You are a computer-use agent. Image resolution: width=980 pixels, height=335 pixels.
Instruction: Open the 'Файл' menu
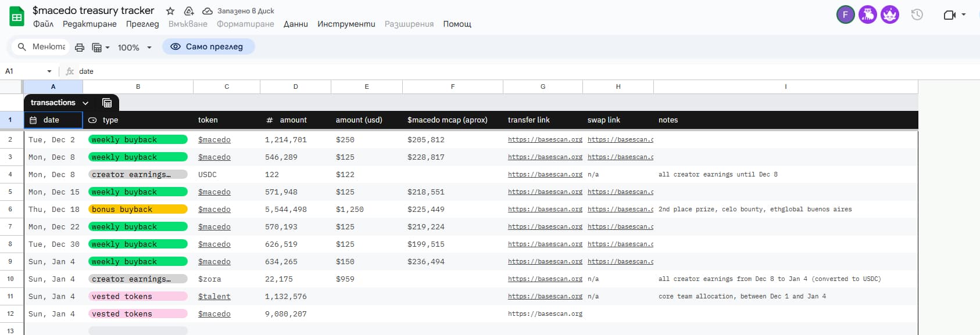click(x=43, y=24)
